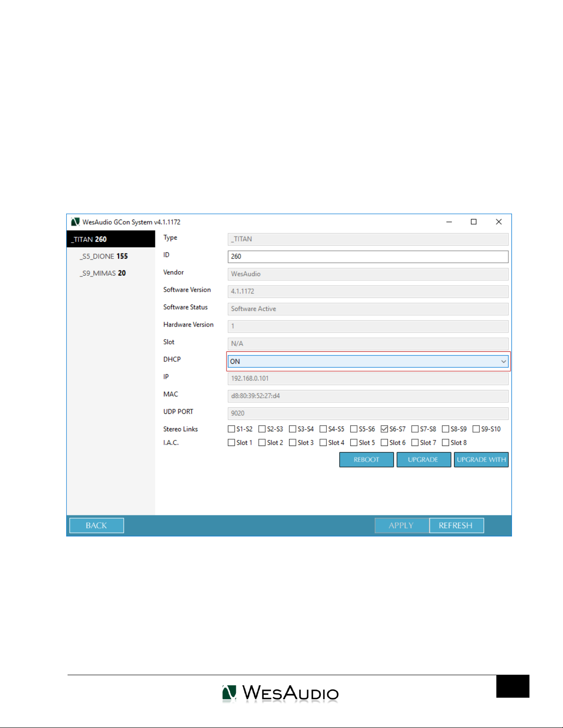Click the UDP PORT field 9020
Image resolution: width=563 pixels, height=728 pixels.
point(368,414)
